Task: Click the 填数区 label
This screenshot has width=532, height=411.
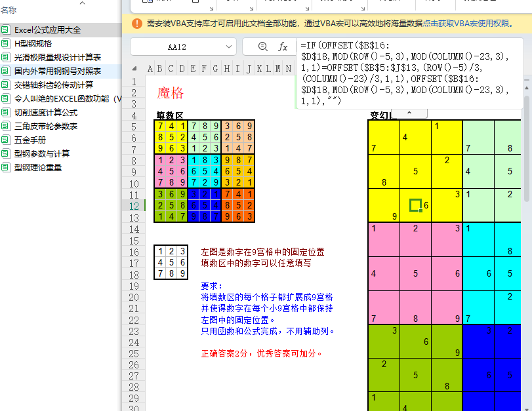Action: [170, 115]
